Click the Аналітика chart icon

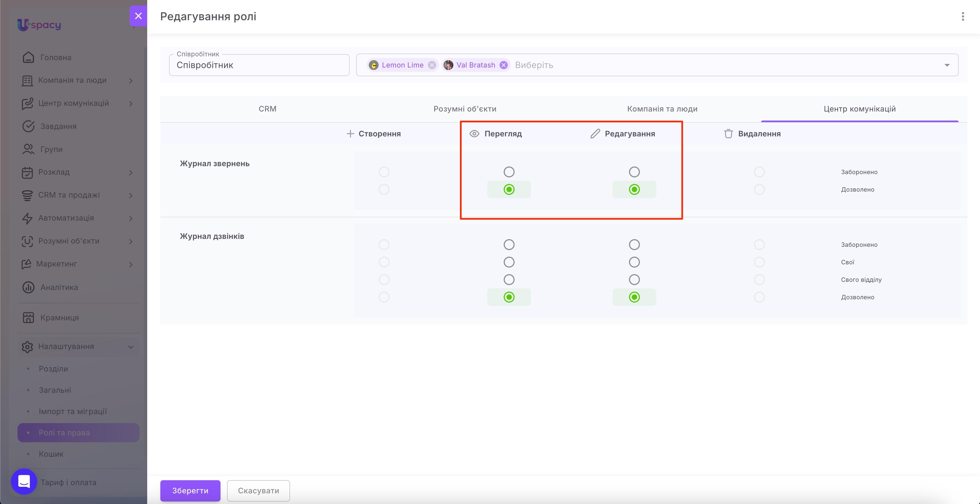(x=28, y=287)
